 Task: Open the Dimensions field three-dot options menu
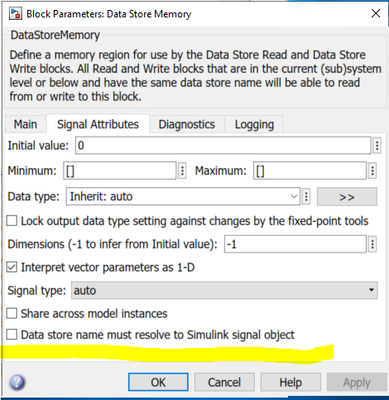372,244
